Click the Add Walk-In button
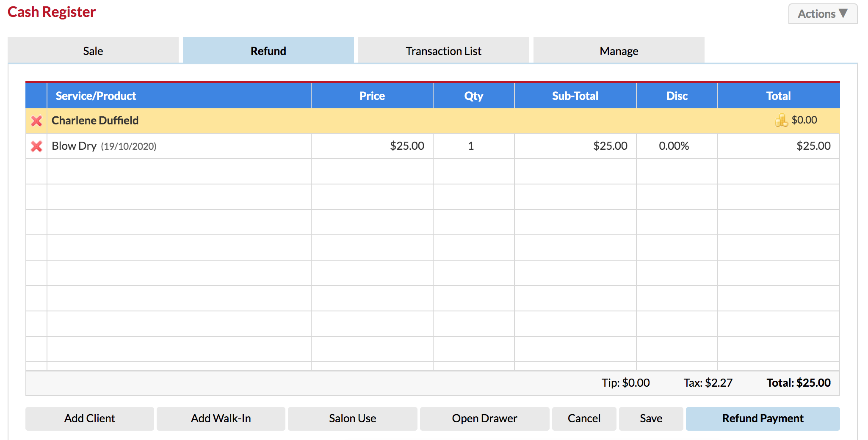 coord(221,418)
